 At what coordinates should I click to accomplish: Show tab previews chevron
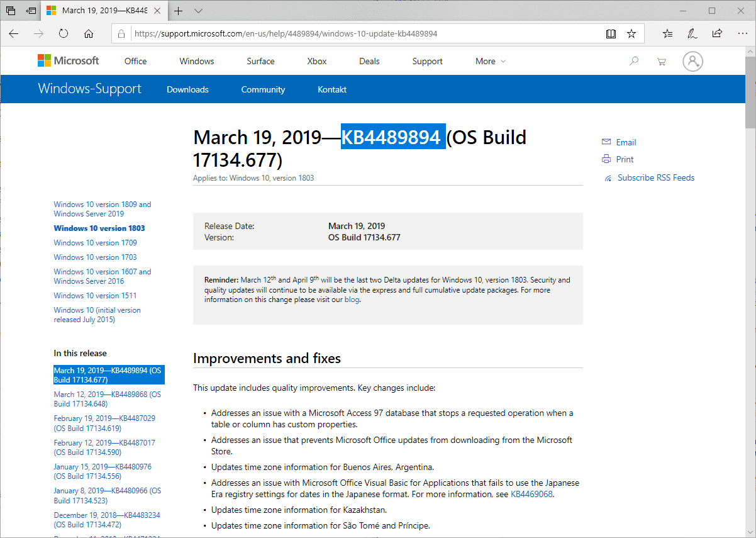click(198, 11)
